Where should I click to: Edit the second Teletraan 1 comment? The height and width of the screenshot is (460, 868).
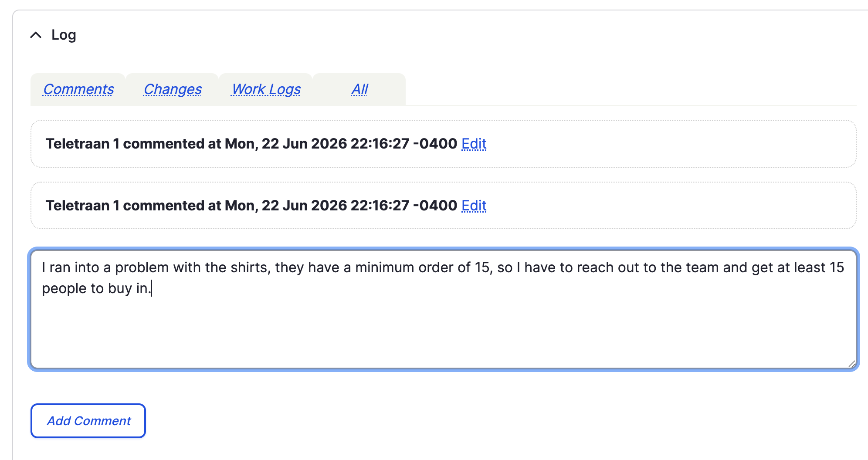tap(474, 206)
